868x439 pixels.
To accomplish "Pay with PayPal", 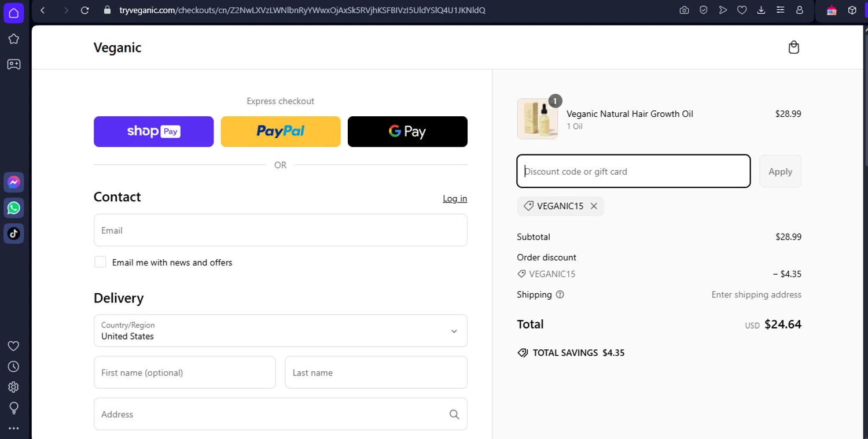I will (x=281, y=131).
